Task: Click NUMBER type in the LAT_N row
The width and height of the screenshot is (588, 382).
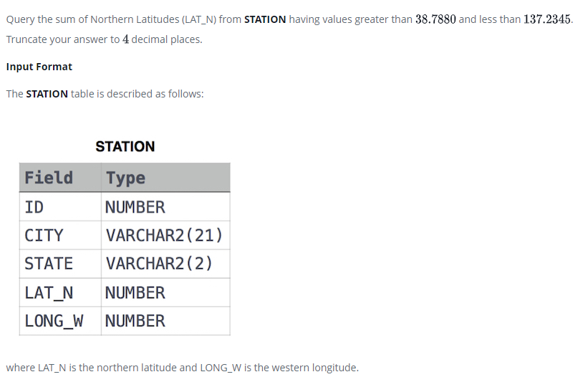Action: [165, 292]
